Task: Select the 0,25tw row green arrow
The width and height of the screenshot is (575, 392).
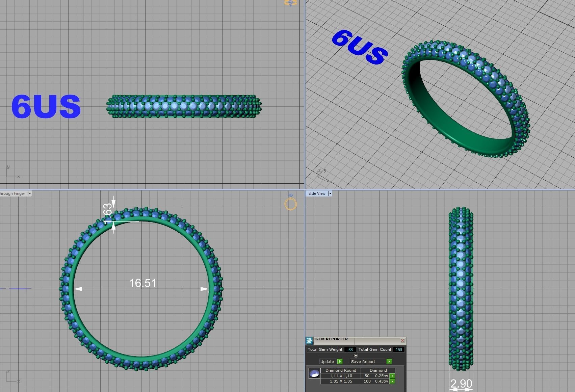Action: pyautogui.click(x=392, y=376)
